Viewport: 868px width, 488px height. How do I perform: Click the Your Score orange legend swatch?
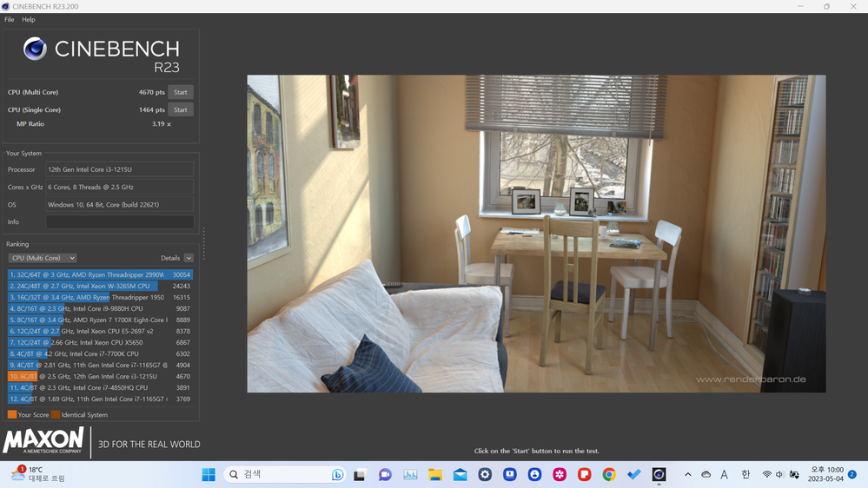click(x=11, y=414)
